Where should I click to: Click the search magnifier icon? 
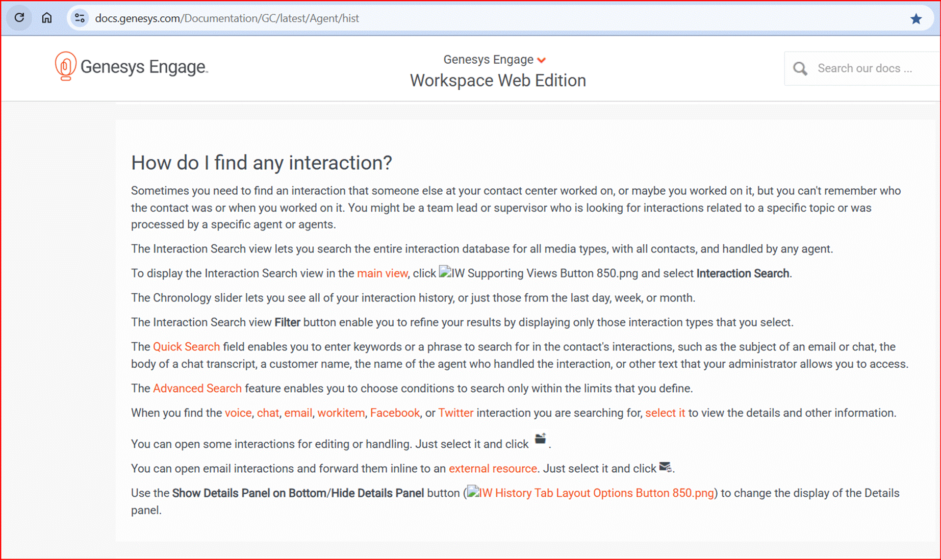(x=800, y=68)
